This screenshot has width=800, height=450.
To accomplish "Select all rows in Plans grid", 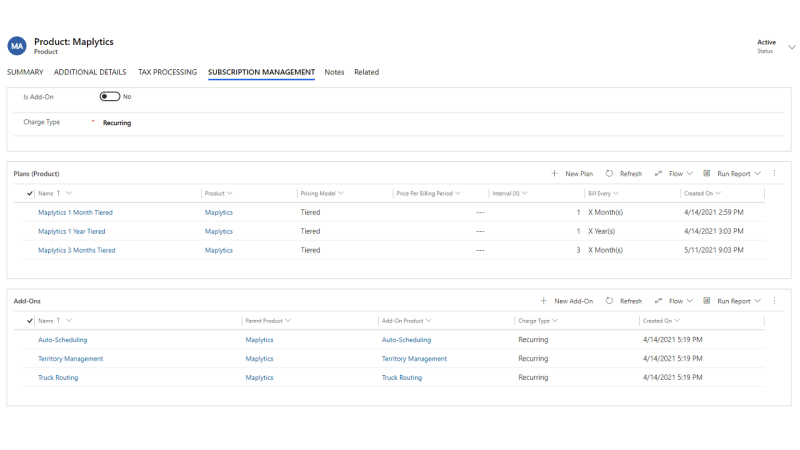I will pyautogui.click(x=30, y=193).
